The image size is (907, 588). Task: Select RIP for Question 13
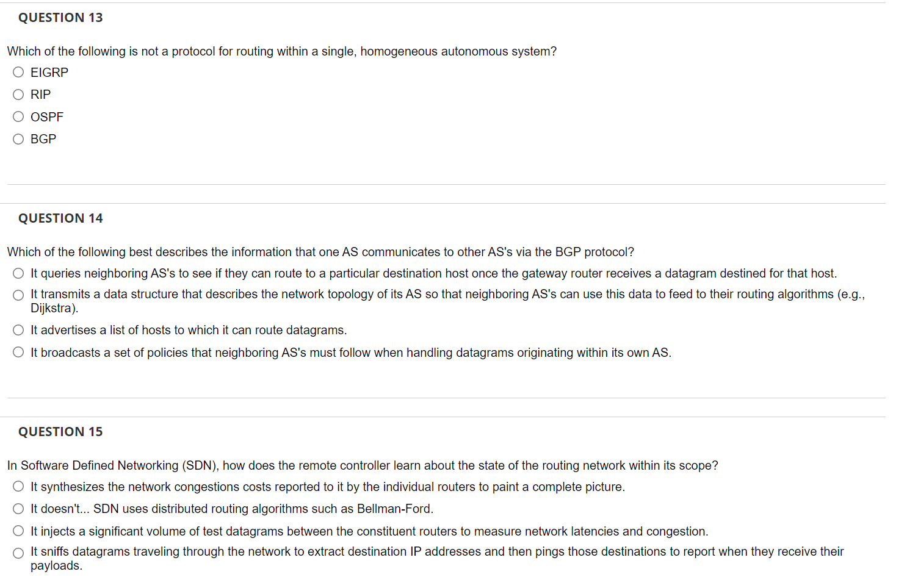click(18, 94)
